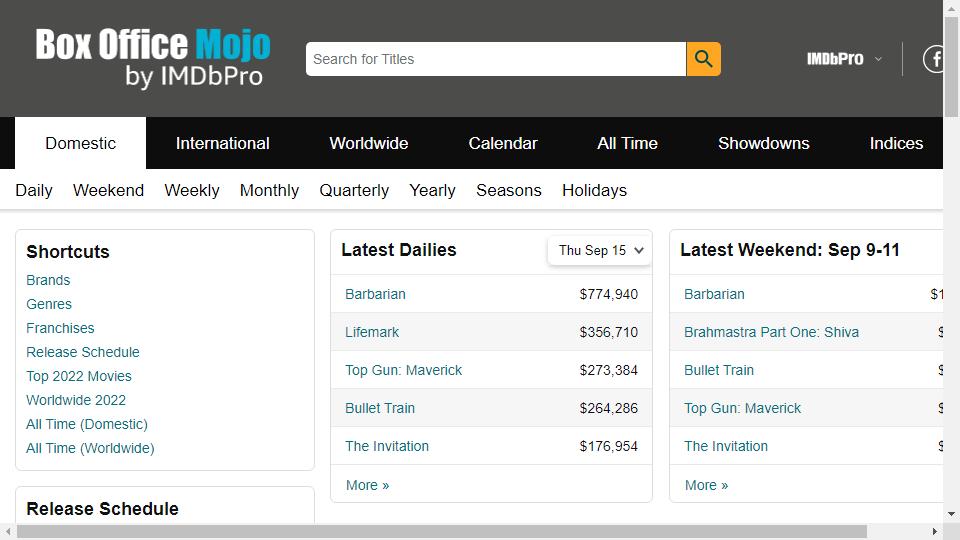
Task: Open Brahmastra Part One: Shiva link
Action: pyautogui.click(x=771, y=332)
